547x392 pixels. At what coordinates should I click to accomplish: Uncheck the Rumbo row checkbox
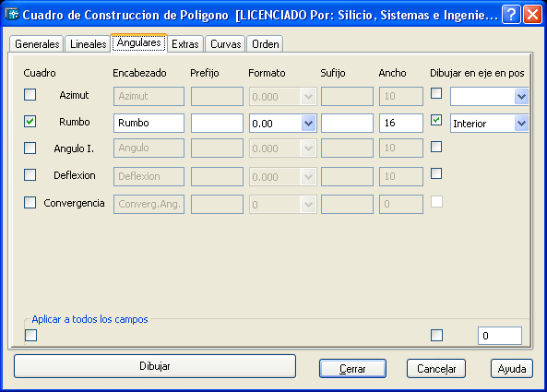(x=30, y=122)
